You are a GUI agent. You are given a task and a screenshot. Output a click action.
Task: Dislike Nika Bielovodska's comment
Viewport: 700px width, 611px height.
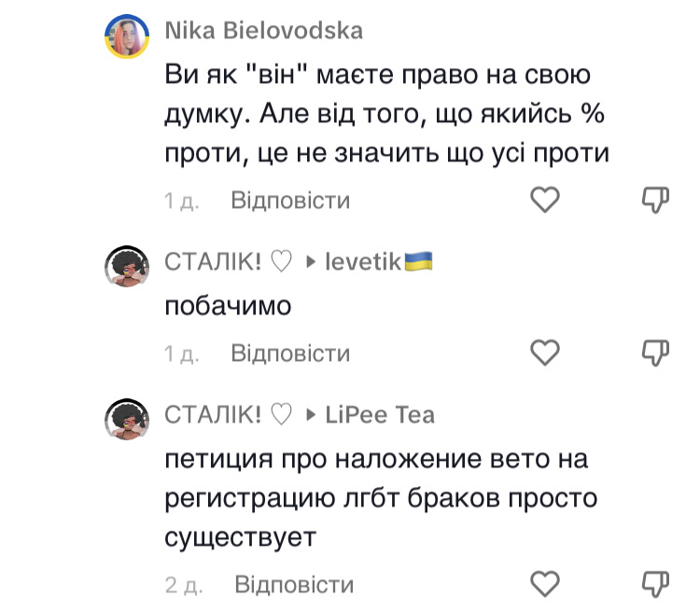tap(656, 199)
